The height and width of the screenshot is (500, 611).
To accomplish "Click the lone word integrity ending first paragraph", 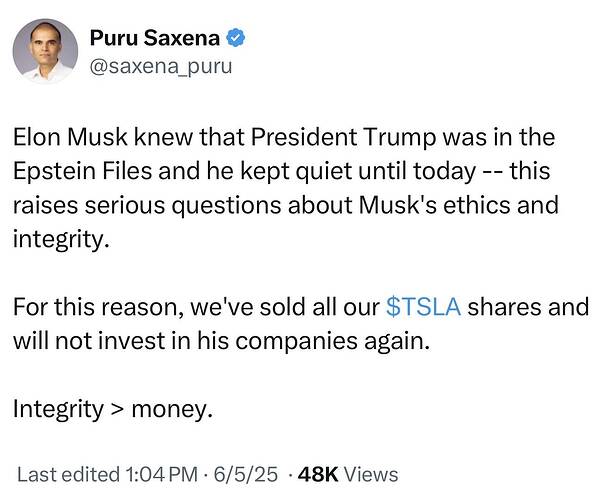I will pos(58,239).
